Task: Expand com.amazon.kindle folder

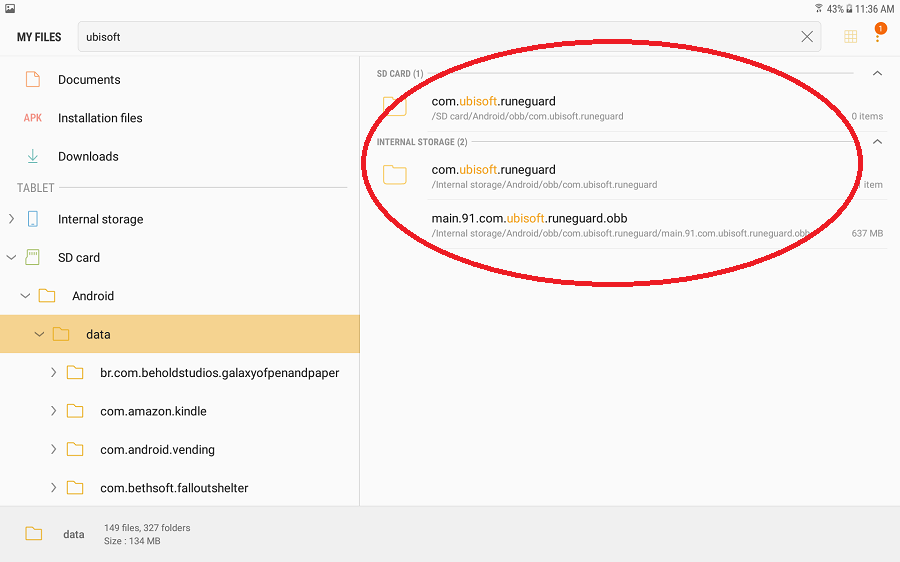Action: click(x=53, y=411)
